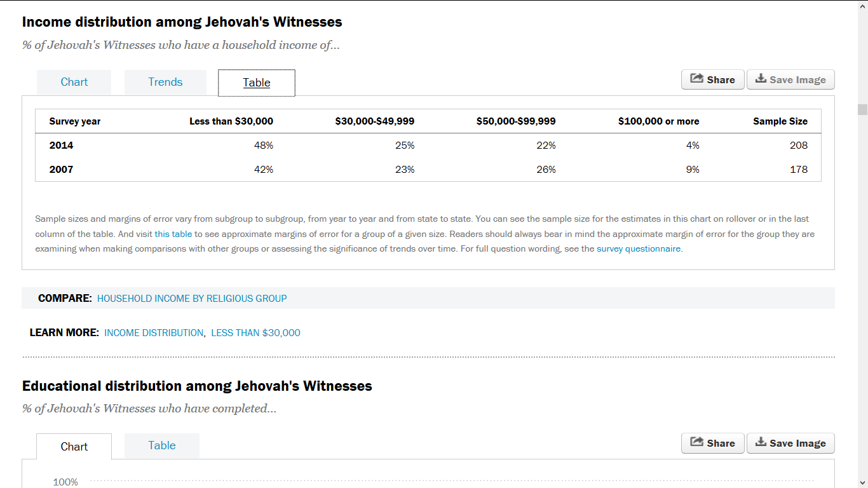Click the 9% cell in 2007 row

[693, 170]
